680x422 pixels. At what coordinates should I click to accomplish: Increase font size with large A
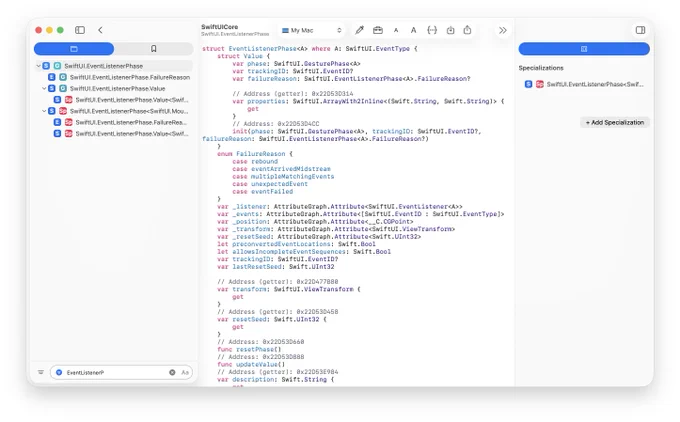pos(413,30)
